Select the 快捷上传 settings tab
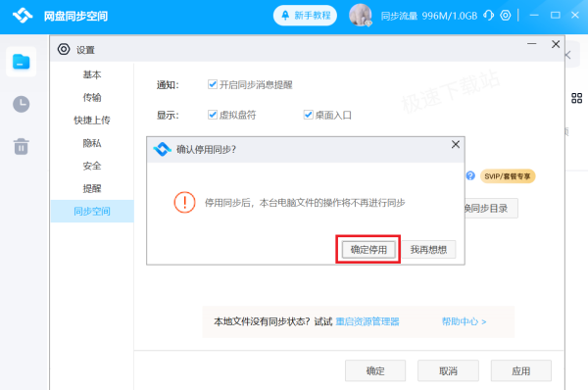The height and width of the screenshot is (390, 588). pos(92,120)
